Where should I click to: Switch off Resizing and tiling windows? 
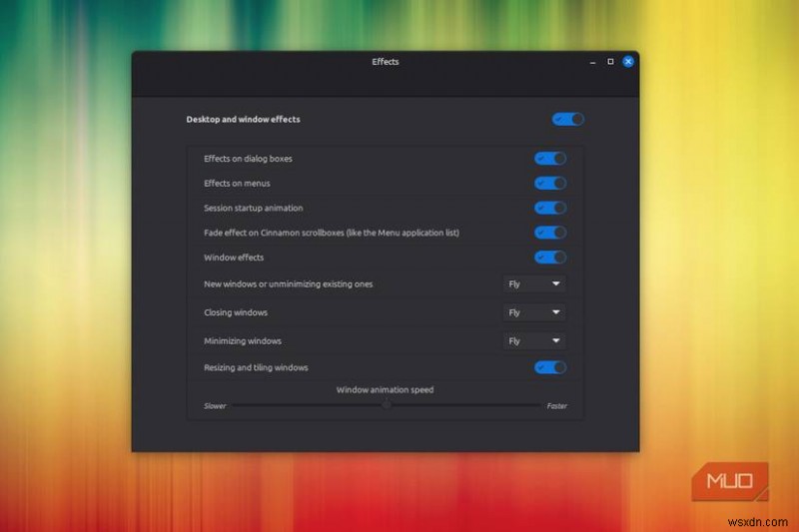click(x=550, y=367)
